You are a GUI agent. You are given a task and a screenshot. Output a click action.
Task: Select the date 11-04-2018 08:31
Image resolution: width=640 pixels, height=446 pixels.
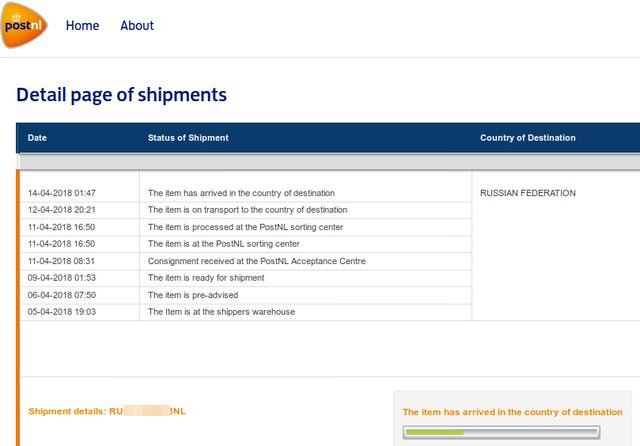[x=61, y=261]
